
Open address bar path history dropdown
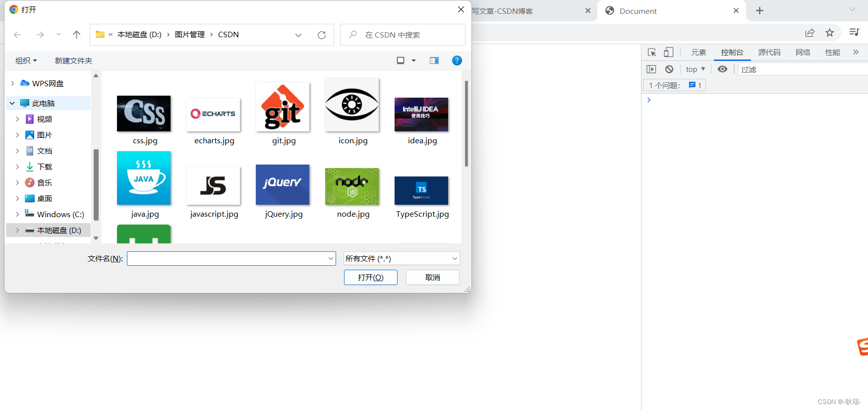click(298, 35)
